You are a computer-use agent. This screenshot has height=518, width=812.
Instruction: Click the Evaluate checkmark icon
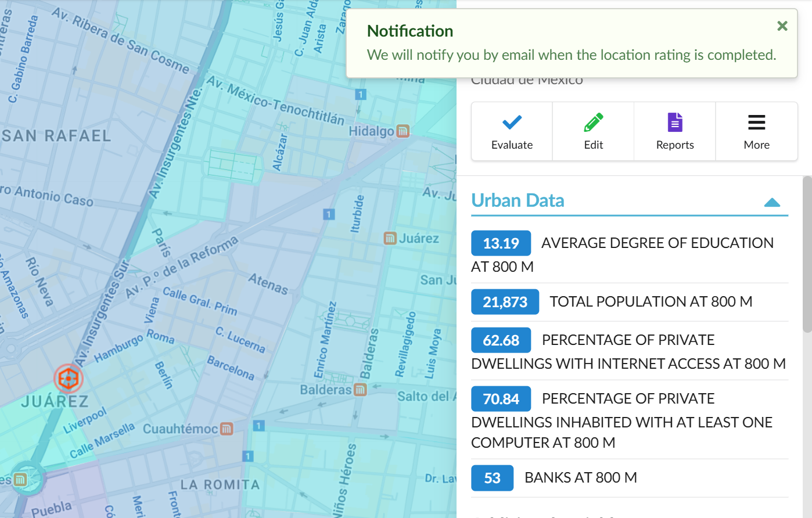512,123
